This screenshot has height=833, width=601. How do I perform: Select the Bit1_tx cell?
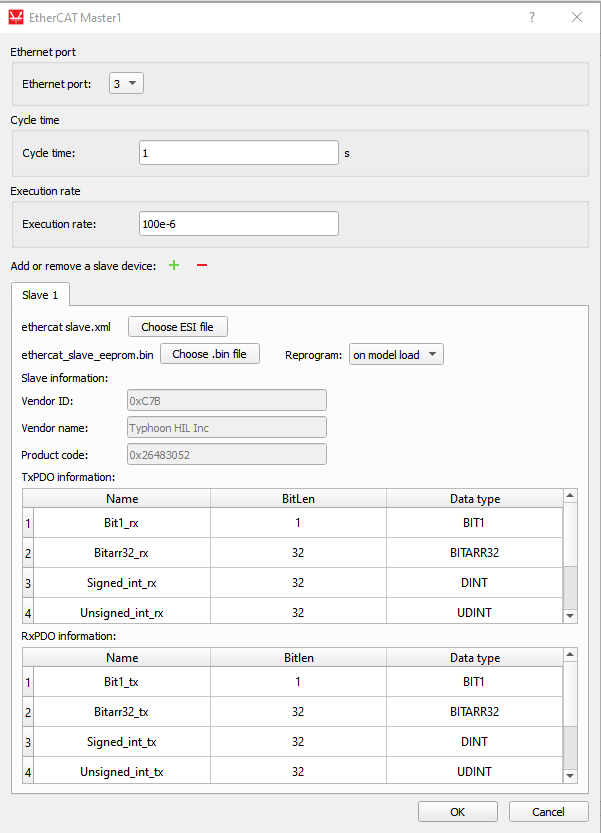click(x=122, y=682)
